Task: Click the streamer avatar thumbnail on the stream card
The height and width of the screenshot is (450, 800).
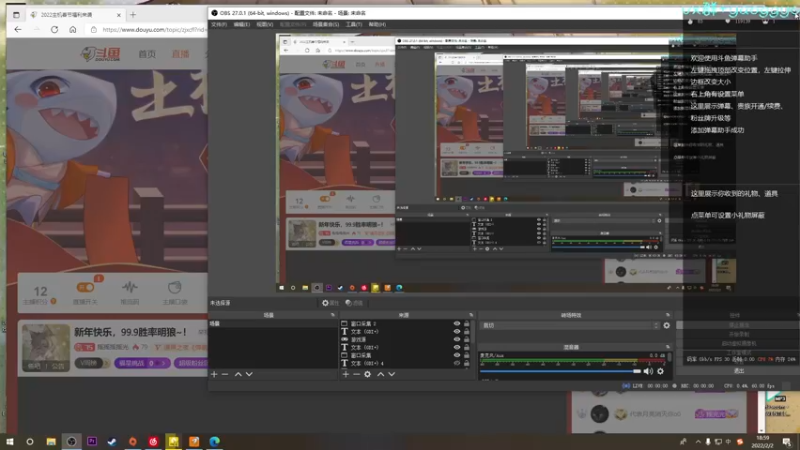Action: point(46,347)
